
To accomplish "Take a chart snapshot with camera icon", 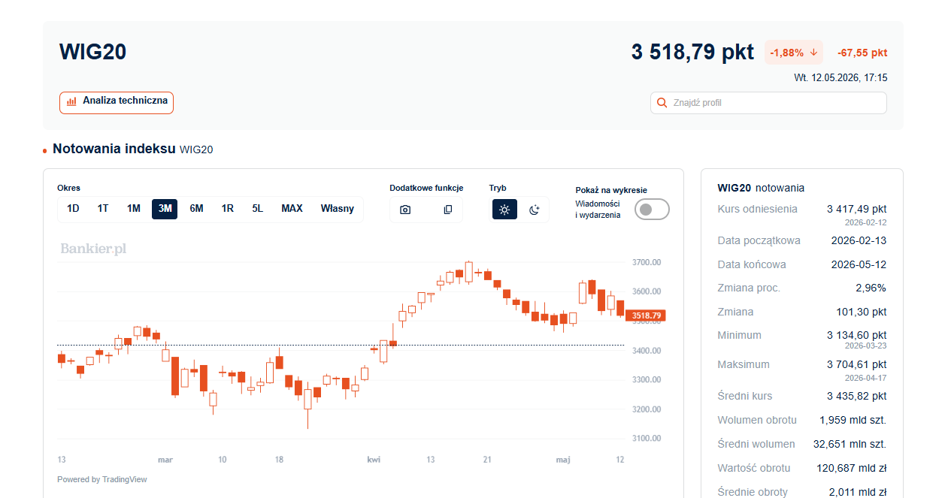I will [405, 210].
